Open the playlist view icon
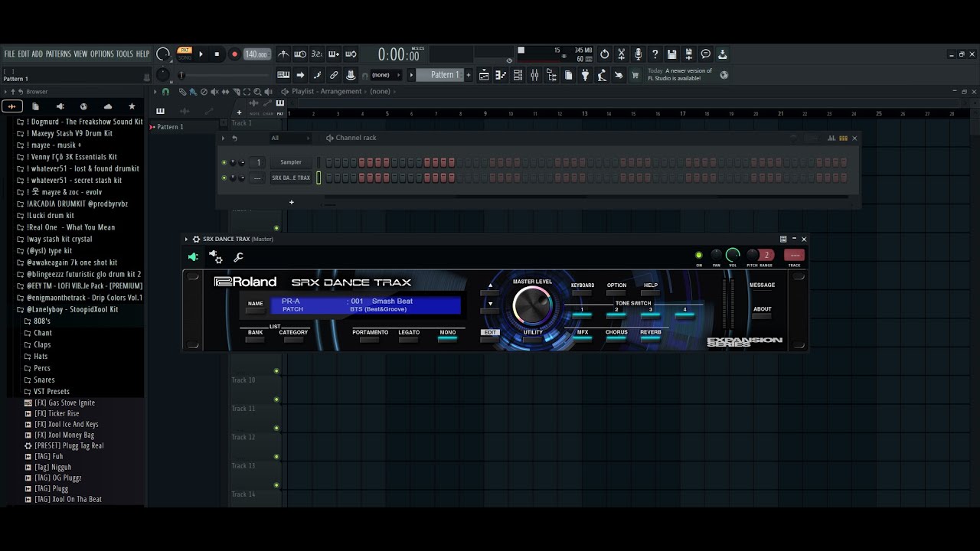980x551 pixels. point(484,75)
